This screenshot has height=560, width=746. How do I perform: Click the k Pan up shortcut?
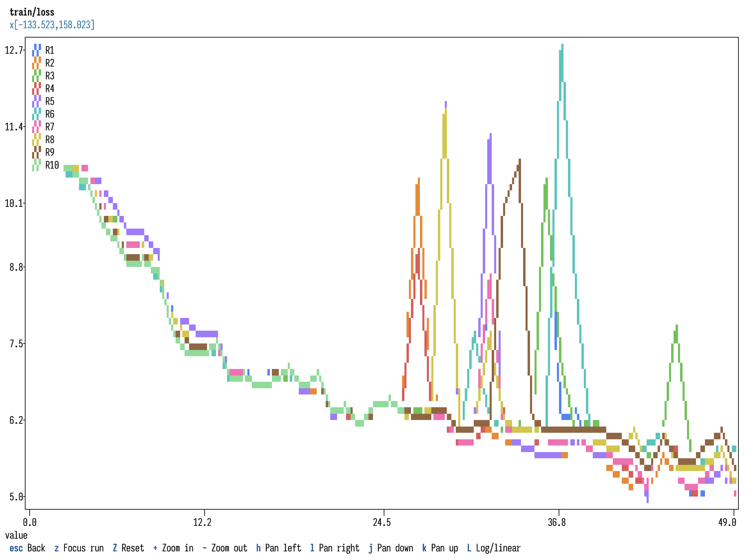(x=440, y=548)
